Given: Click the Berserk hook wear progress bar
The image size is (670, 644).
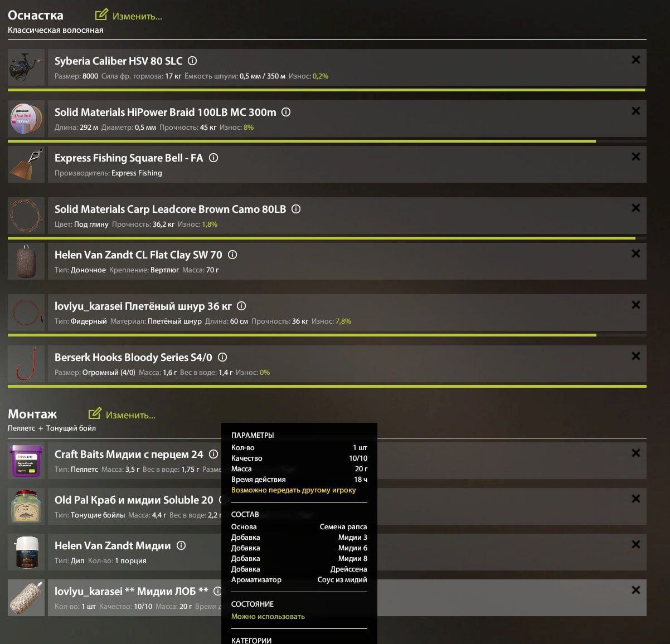Looking at the screenshot, I should tap(327, 386).
